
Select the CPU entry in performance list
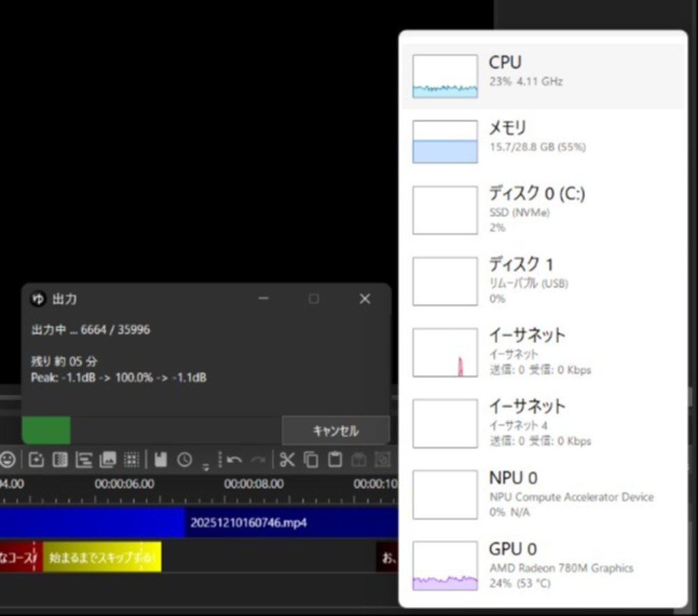pyautogui.click(x=543, y=76)
